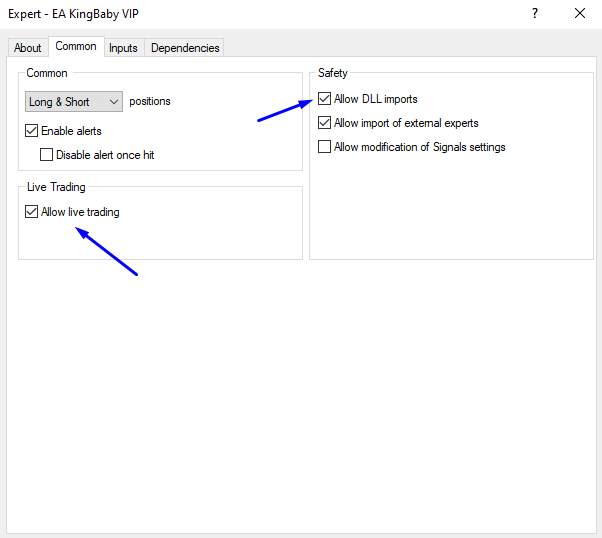Select the Common tab

(76, 46)
